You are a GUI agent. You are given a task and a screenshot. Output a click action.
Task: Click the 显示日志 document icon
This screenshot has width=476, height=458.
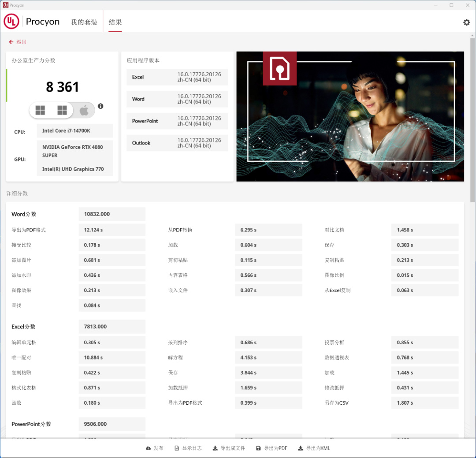[x=177, y=448]
